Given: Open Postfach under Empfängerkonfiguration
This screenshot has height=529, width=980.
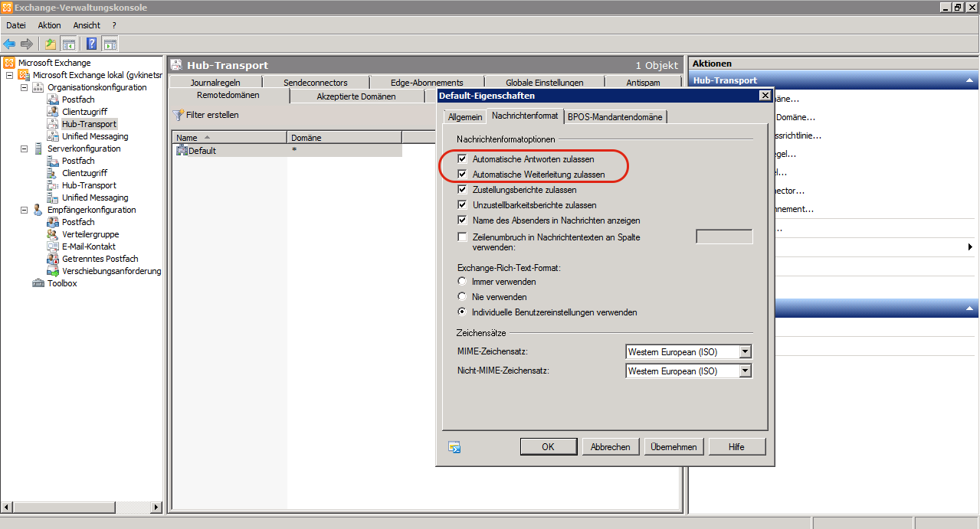Looking at the screenshot, I should click(x=78, y=222).
